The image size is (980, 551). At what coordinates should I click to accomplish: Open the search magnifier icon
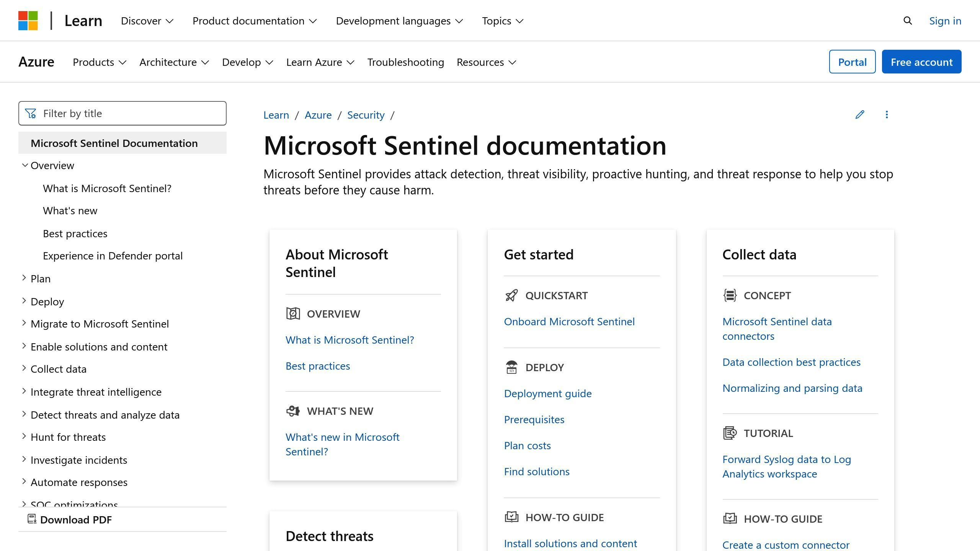(908, 21)
